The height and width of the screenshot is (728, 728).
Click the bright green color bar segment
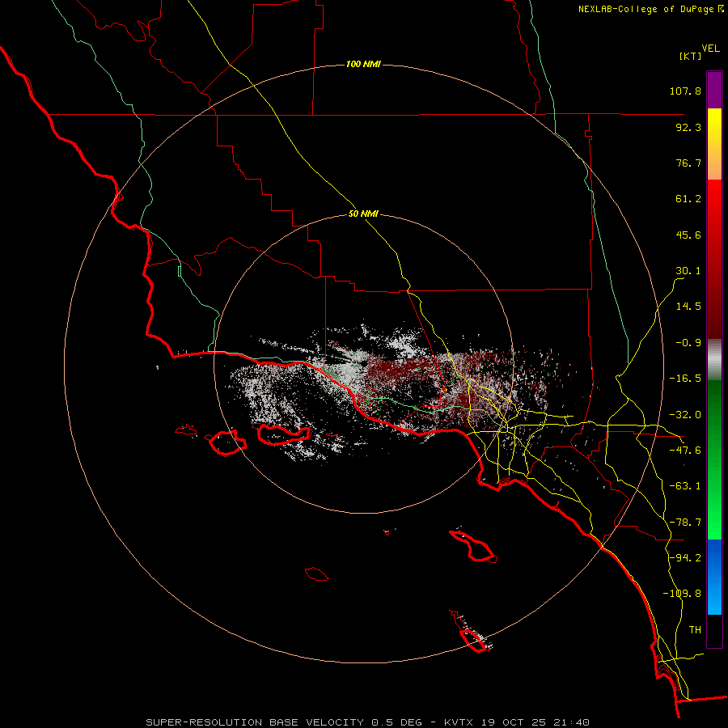click(x=714, y=459)
